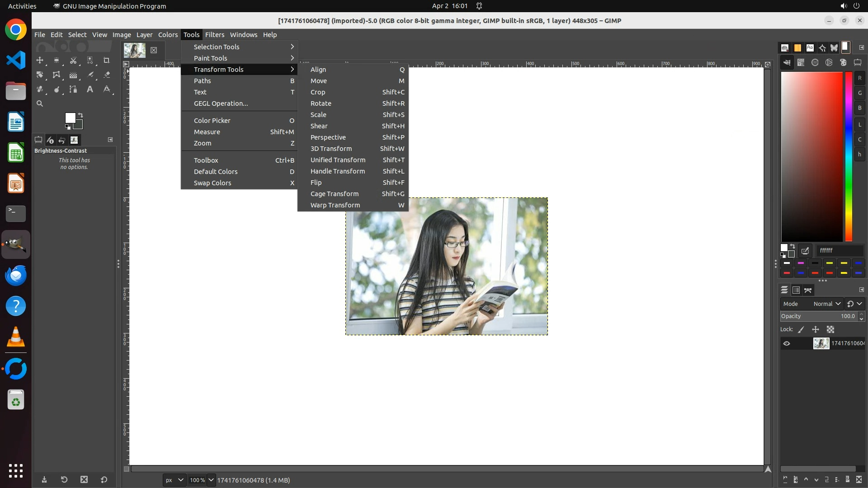Open the Filters menu
This screenshot has height=488, width=868.
point(214,35)
